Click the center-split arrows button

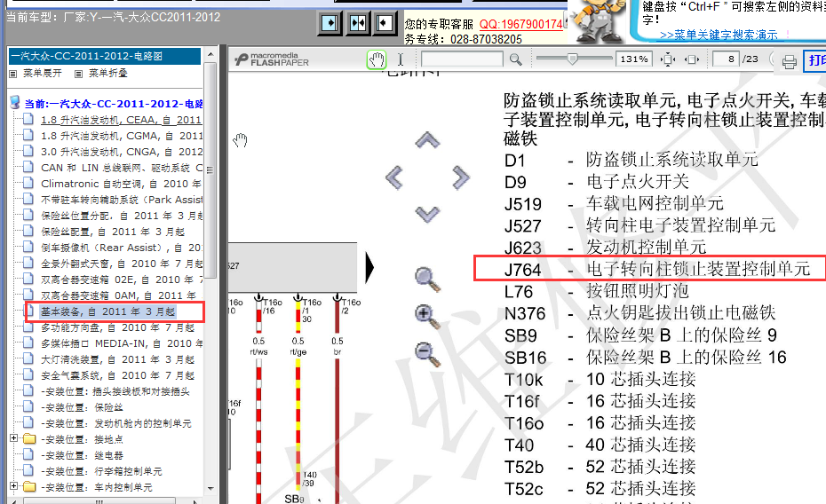pos(358,23)
